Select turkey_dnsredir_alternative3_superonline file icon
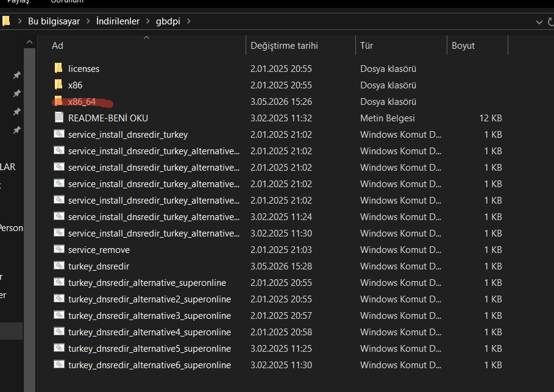The width and height of the screenshot is (554, 392). pyautogui.click(x=59, y=315)
